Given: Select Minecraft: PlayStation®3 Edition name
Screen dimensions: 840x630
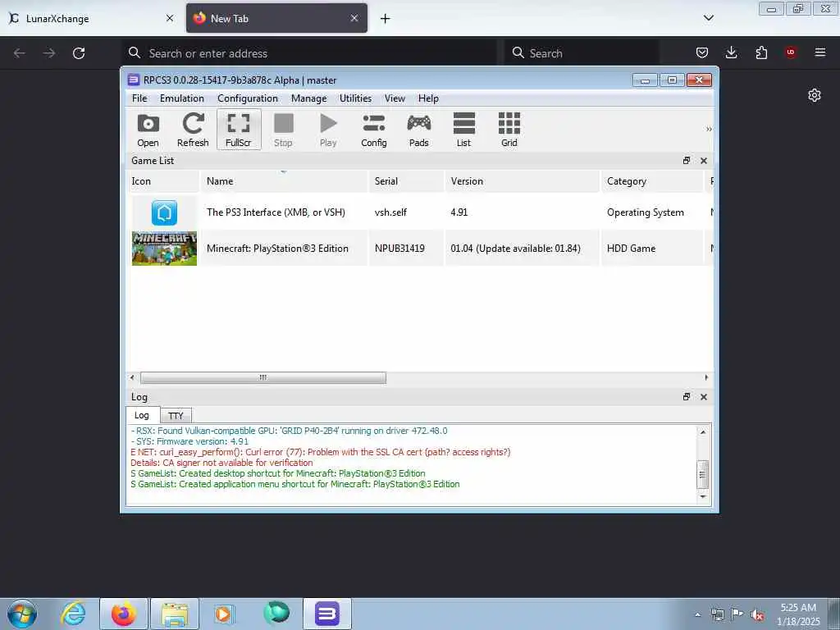Looking at the screenshot, I should tap(277, 249).
